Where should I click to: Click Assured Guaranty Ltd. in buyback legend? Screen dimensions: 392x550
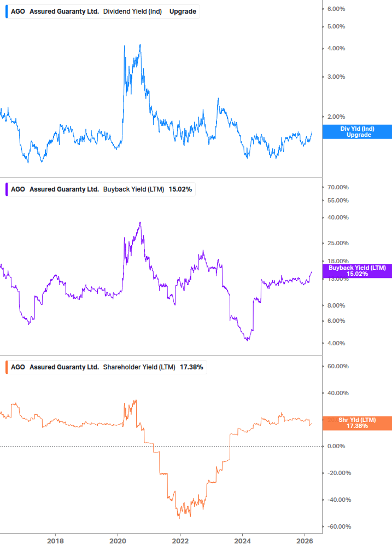(64, 189)
